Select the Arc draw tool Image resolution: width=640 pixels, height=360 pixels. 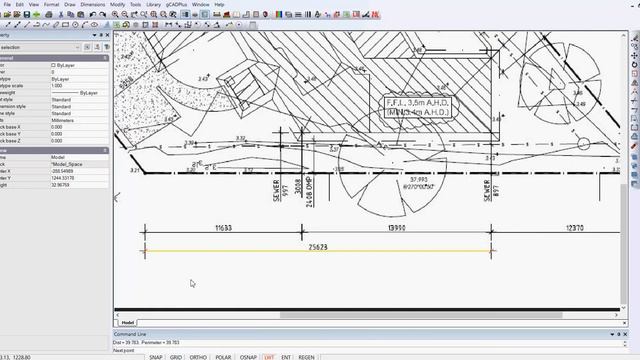[84, 25]
